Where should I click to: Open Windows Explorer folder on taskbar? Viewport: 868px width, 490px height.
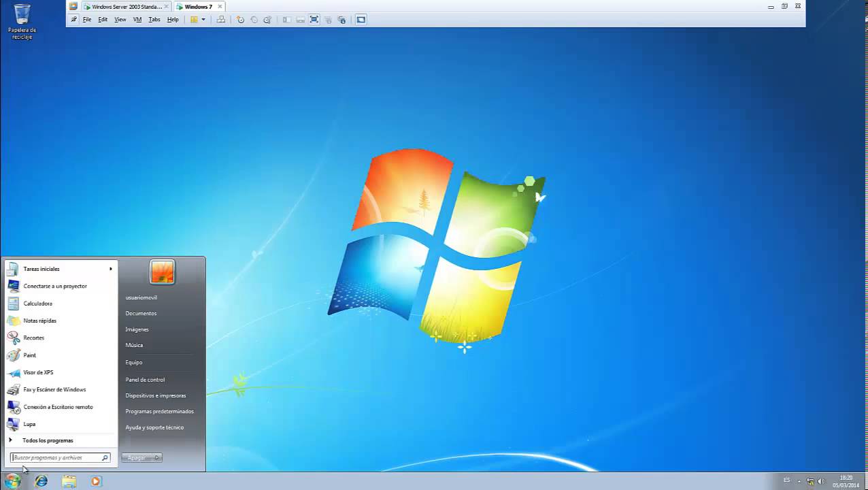coord(69,481)
